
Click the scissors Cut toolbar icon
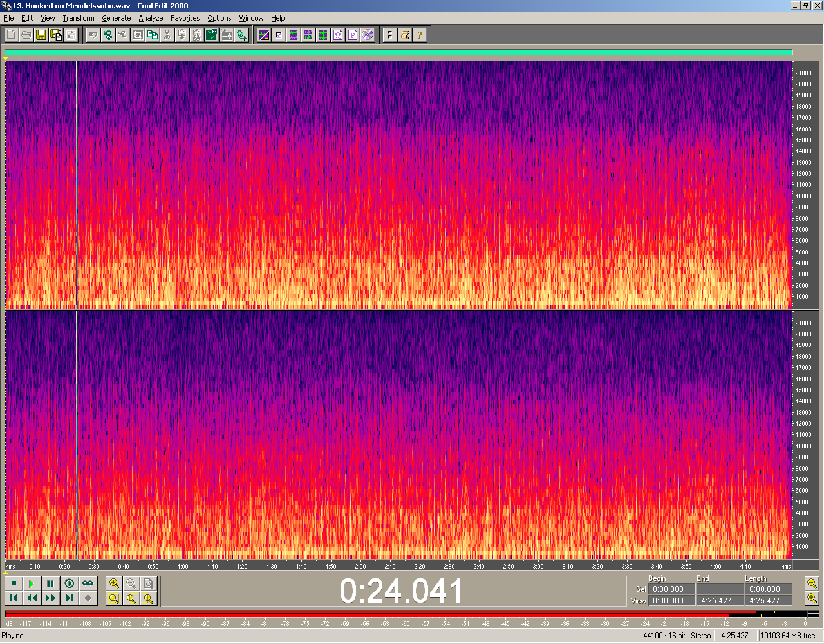click(x=167, y=35)
